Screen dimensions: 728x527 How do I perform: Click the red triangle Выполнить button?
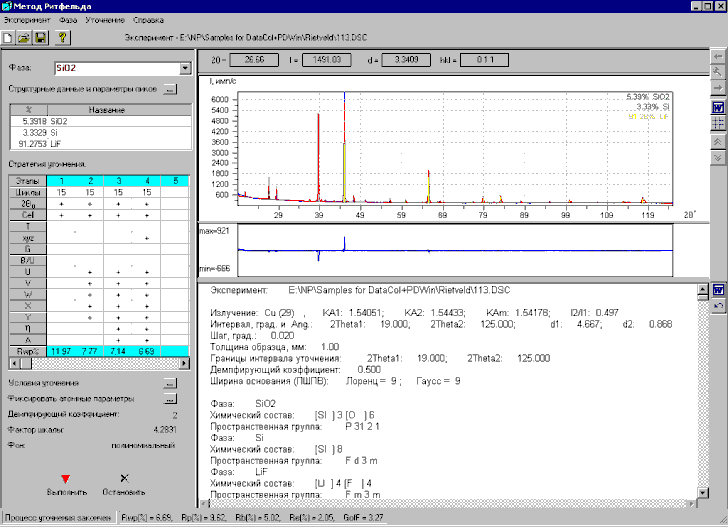(66, 480)
